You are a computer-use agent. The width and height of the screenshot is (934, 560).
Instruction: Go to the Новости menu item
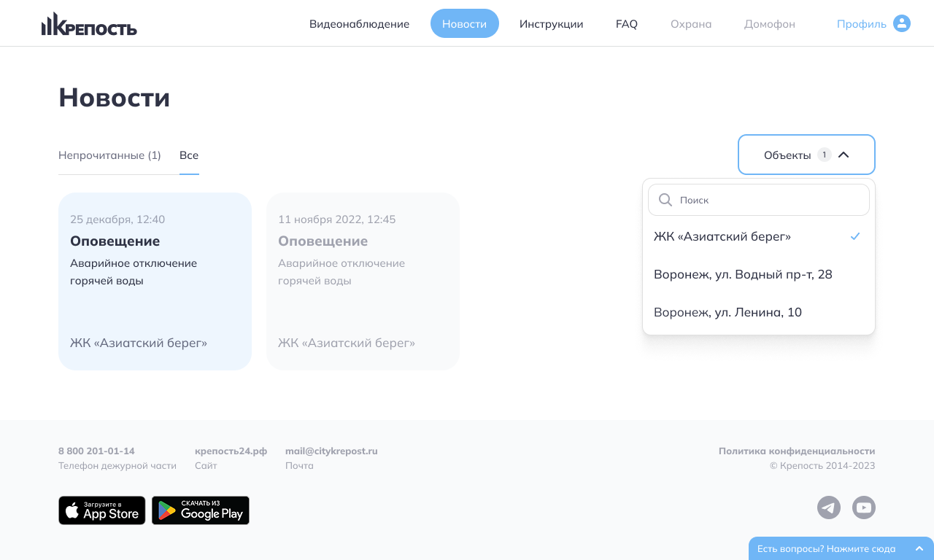(465, 23)
